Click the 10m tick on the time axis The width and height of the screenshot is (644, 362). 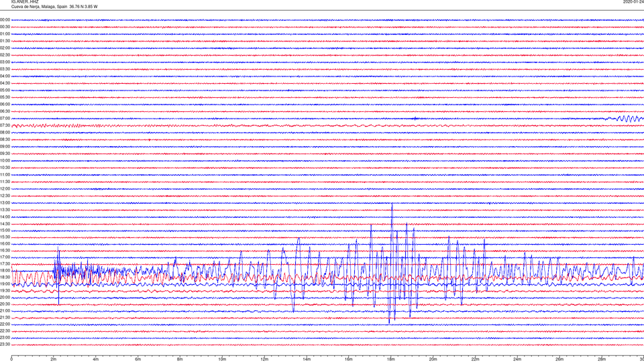point(222,359)
